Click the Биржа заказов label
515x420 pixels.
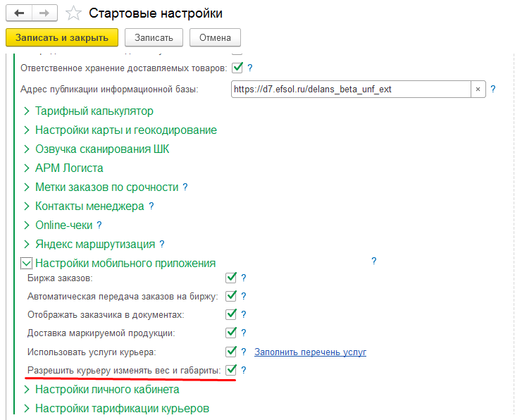60,278
